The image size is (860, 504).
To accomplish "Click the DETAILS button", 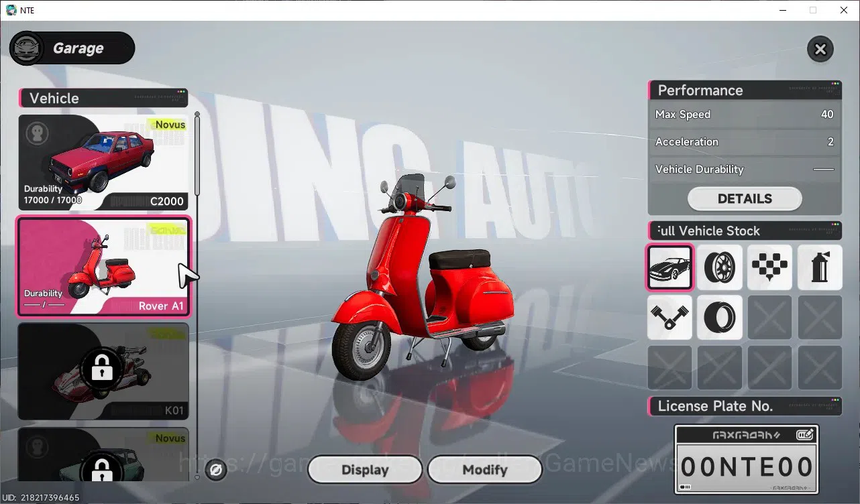I will [x=745, y=198].
